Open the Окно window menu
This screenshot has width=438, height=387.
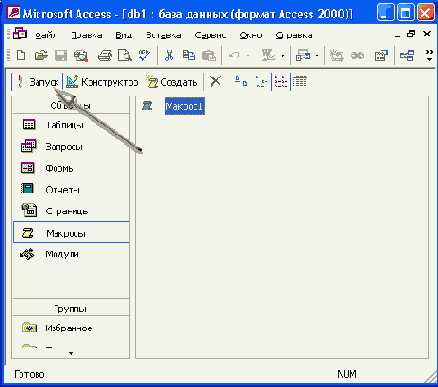coord(251,35)
